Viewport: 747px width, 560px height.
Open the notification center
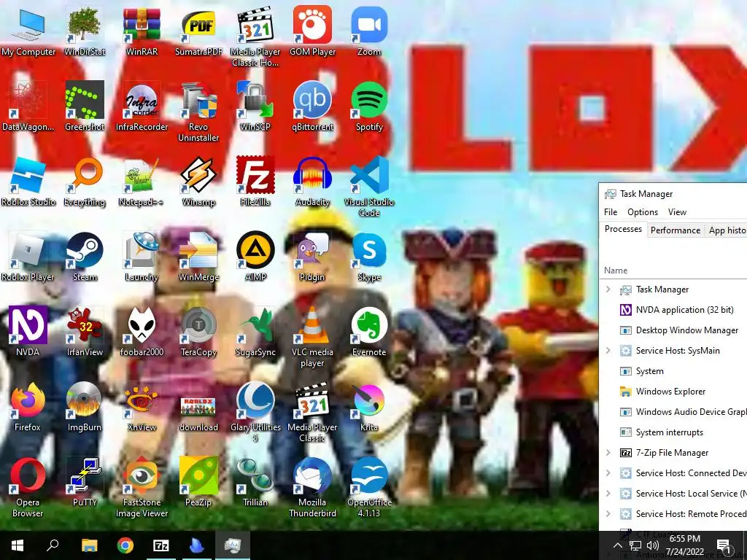tap(724, 545)
